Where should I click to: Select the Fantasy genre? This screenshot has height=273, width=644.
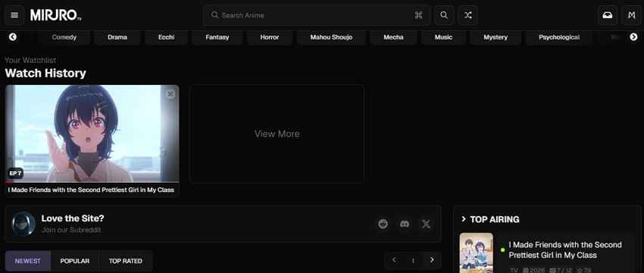(x=217, y=37)
